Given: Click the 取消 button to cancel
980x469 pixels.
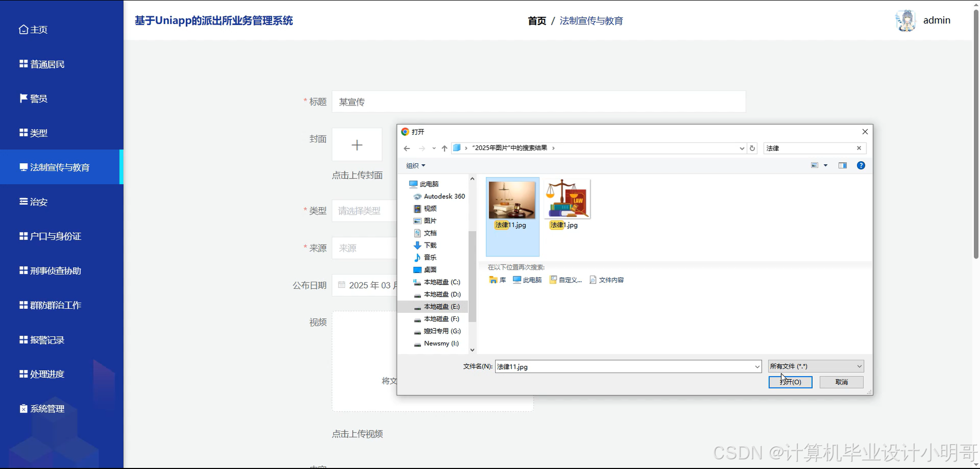Looking at the screenshot, I should [x=841, y=382].
